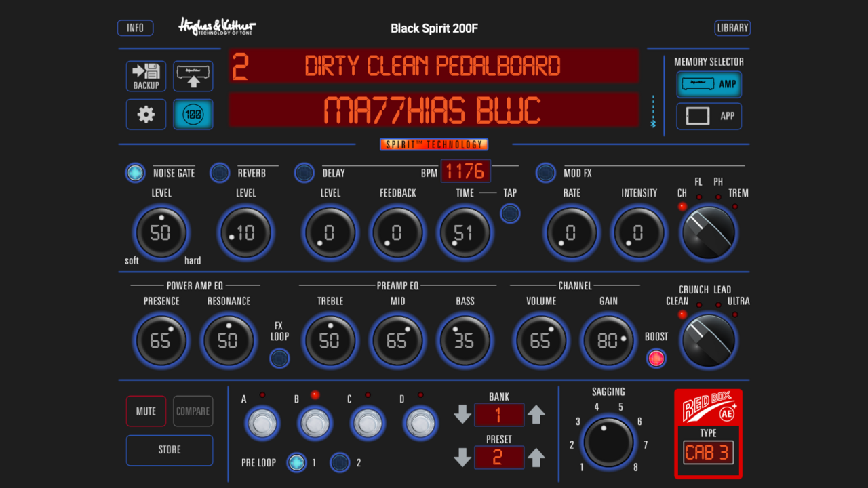Open settings with the gear icon

click(146, 114)
